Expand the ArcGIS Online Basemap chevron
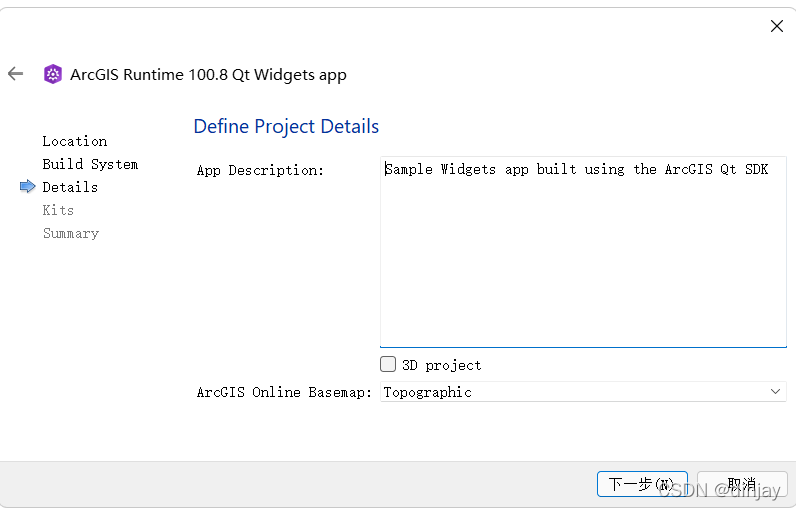 (x=775, y=392)
